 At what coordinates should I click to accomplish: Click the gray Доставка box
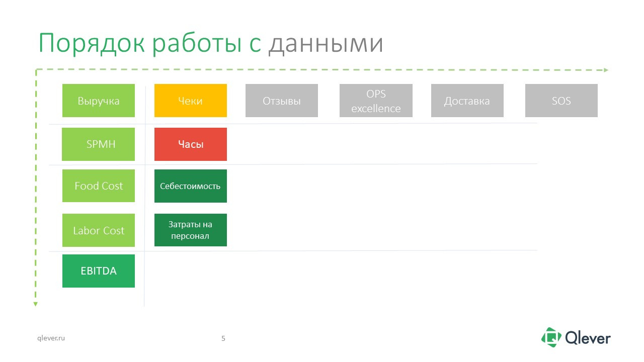(x=467, y=101)
